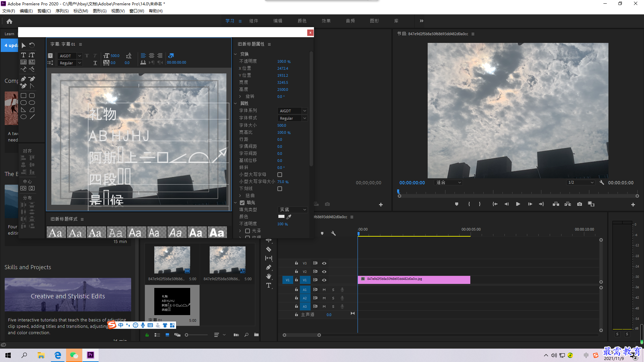Select the Pen tool in title editor
Screen dimensions: 644x362
[x=23, y=79]
